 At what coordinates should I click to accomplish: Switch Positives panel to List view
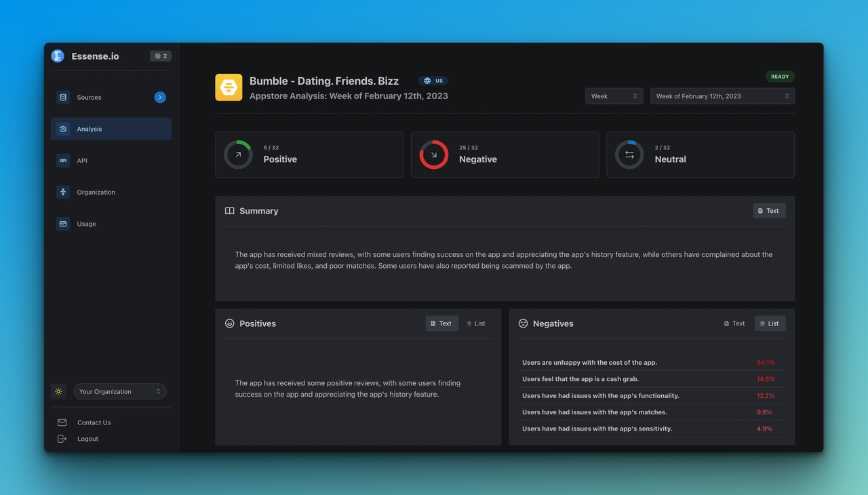[x=476, y=323]
